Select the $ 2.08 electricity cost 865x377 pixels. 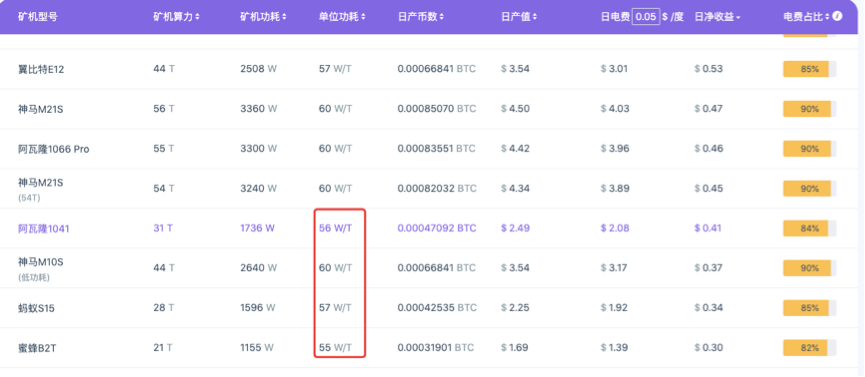pos(615,229)
